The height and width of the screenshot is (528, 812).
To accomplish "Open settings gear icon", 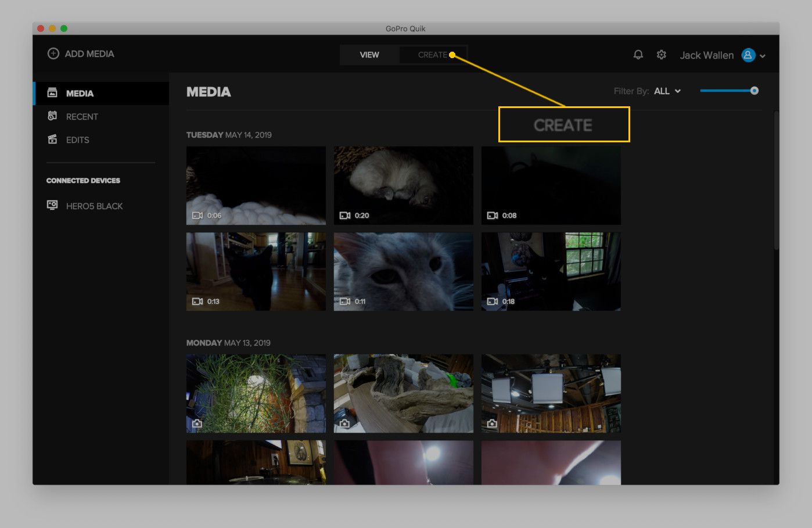I will 662,55.
